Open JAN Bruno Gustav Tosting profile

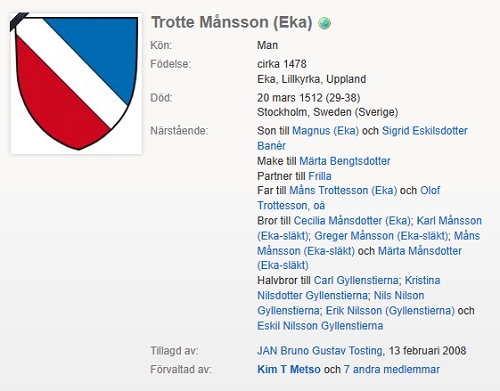pyautogui.click(x=320, y=351)
